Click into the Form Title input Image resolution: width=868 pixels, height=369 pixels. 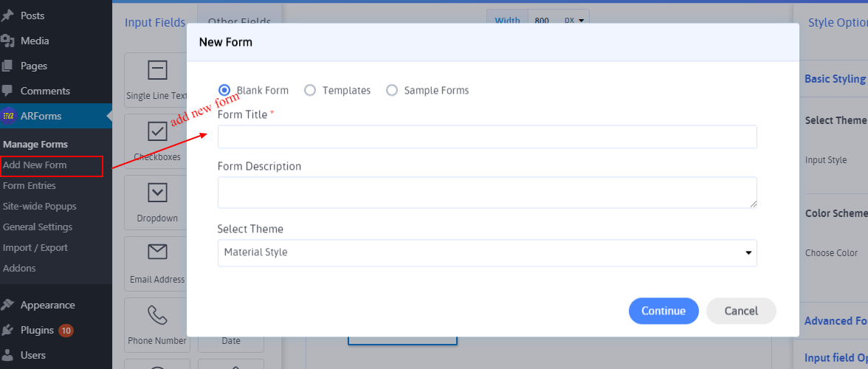pyautogui.click(x=487, y=137)
